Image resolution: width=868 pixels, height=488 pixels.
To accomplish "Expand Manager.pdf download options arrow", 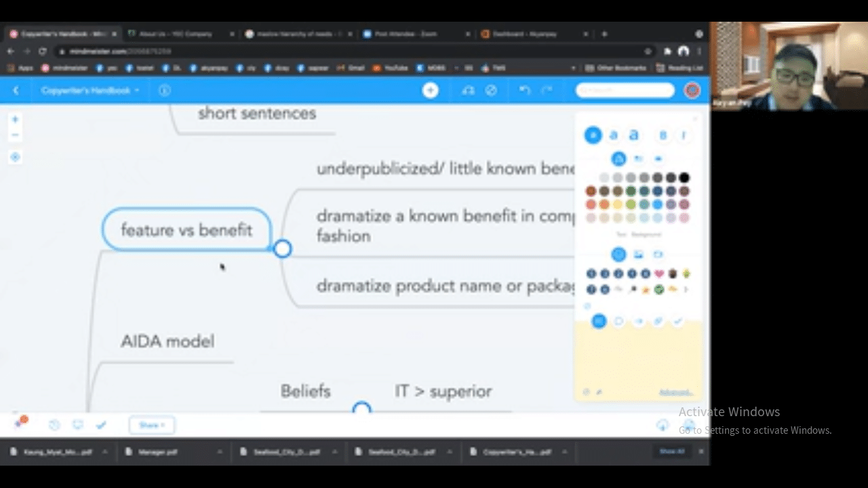I will point(220,451).
